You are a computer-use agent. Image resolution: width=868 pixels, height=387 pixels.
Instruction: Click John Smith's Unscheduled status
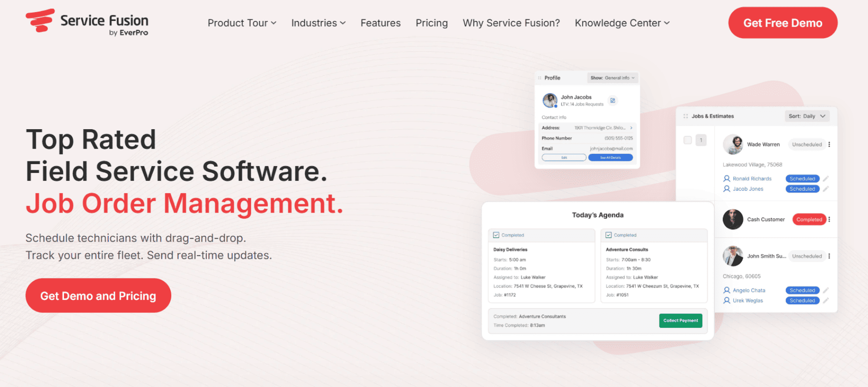(807, 256)
